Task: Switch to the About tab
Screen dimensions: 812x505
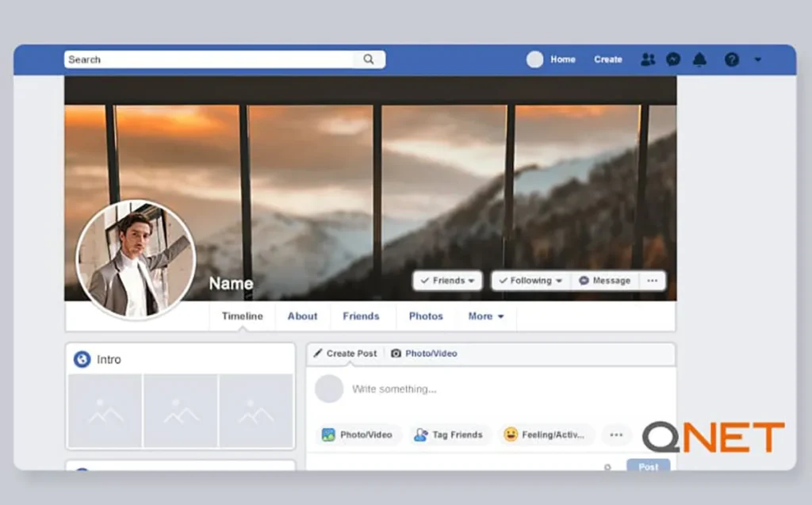Action: coord(302,316)
